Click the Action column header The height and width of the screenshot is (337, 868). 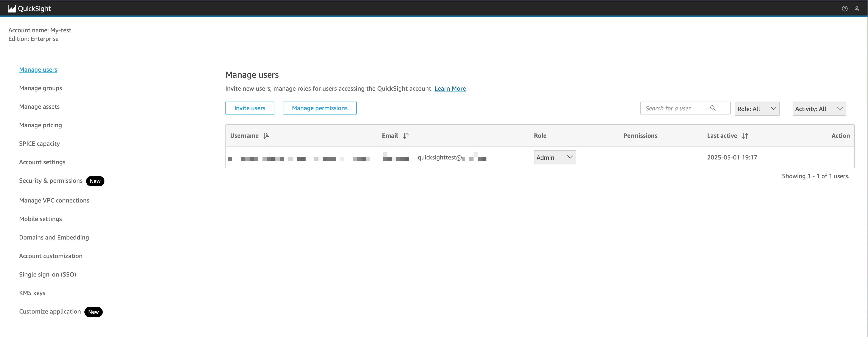point(840,136)
